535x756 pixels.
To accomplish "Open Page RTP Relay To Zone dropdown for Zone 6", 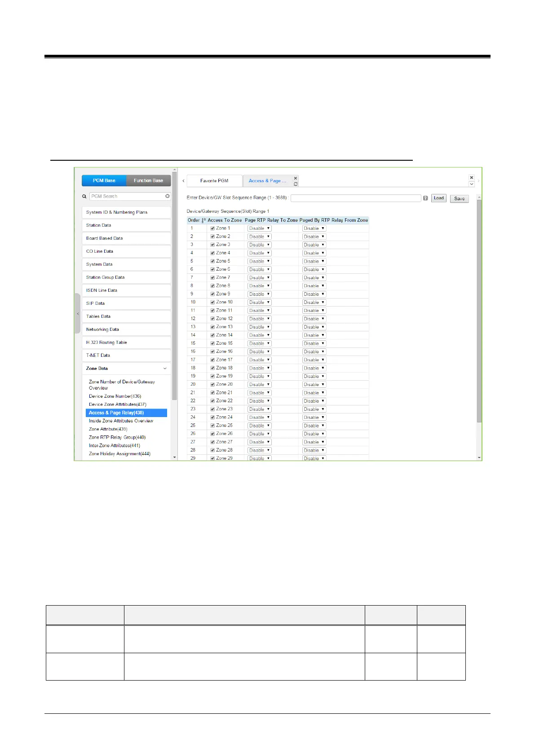I will tap(260, 269).
